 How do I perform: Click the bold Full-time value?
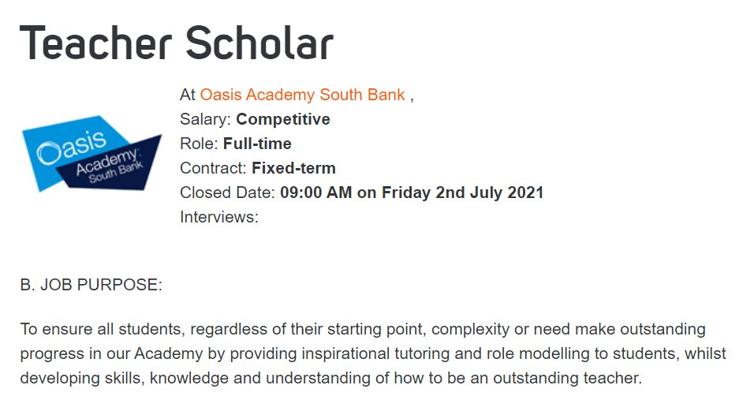pyautogui.click(x=257, y=144)
